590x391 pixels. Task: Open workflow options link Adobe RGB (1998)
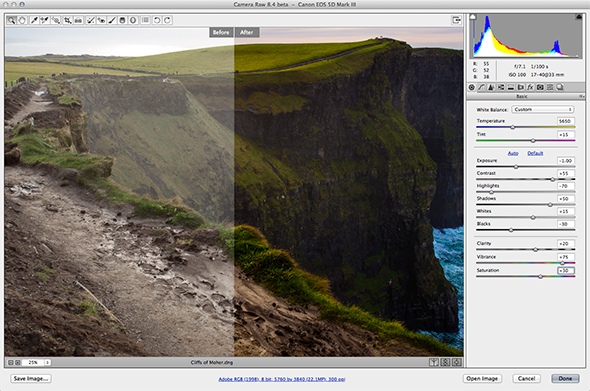pos(282,379)
